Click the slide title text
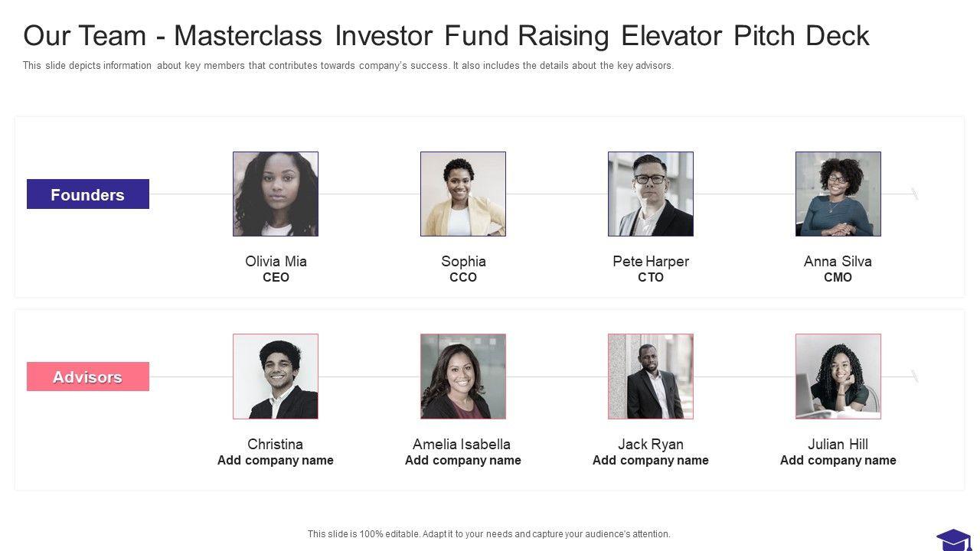Image resolution: width=980 pixels, height=551 pixels. click(x=446, y=36)
